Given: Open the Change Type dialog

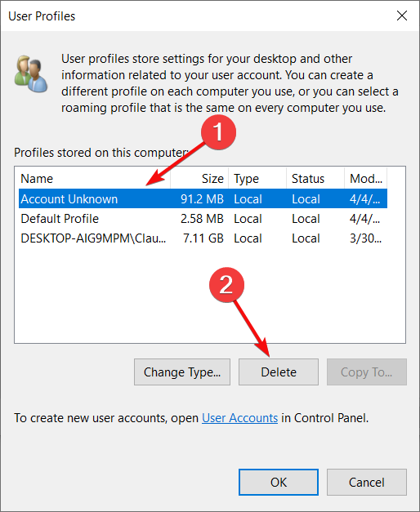Looking at the screenshot, I should click(182, 372).
